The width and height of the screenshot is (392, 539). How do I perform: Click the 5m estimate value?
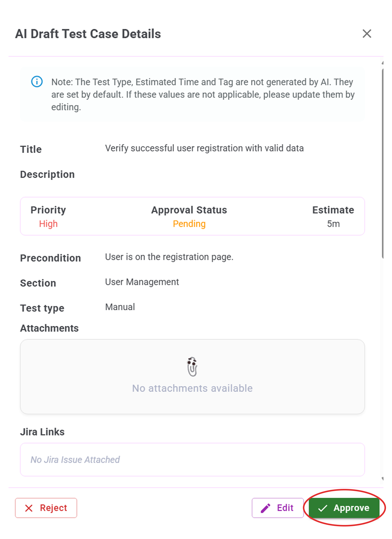[x=333, y=224]
